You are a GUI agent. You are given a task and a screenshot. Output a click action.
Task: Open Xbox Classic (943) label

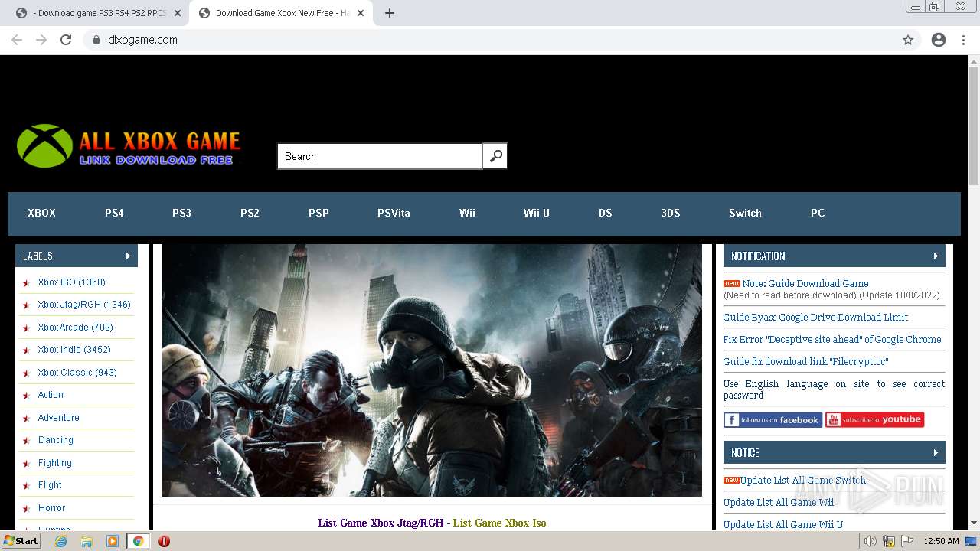[77, 373]
